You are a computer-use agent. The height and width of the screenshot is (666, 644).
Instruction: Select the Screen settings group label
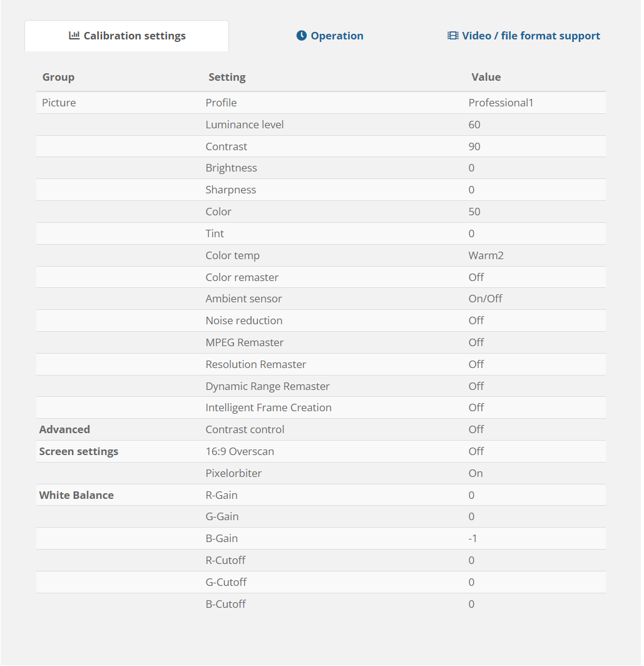pos(79,451)
